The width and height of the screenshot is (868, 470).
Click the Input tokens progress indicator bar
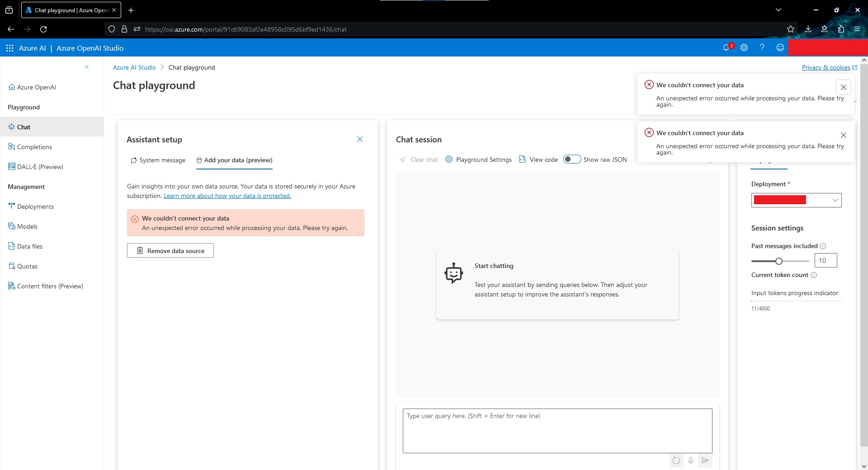tap(797, 301)
